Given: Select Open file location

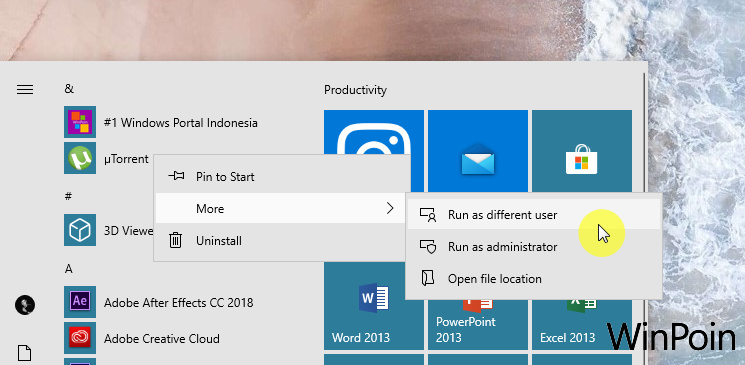Looking at the screenshot, I should point(534,279).
